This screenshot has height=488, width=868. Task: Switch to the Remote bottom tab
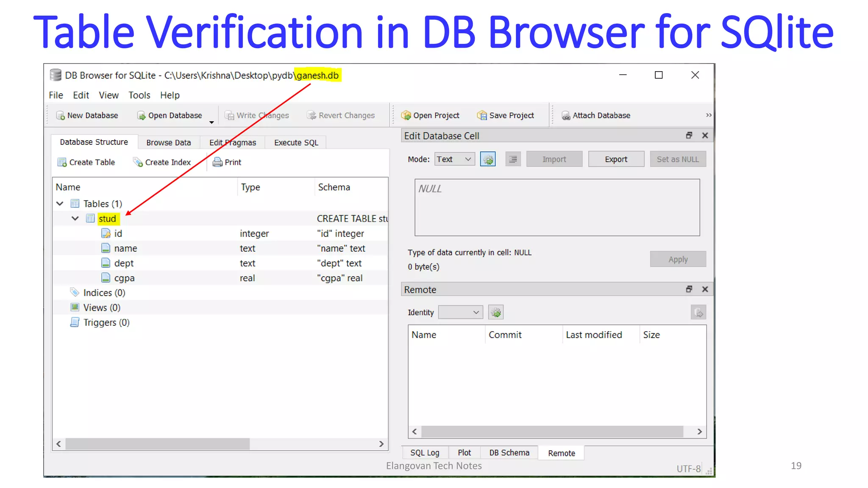point(562,453)
